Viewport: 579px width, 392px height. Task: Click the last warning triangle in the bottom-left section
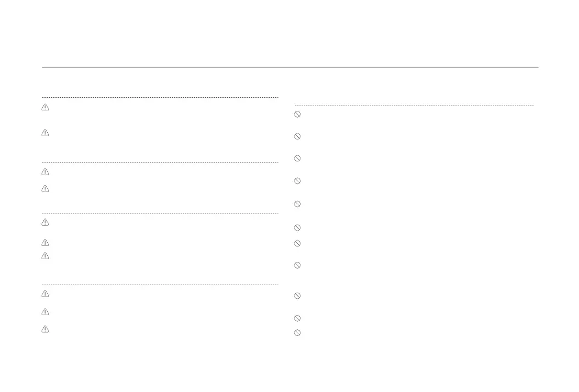coord(46,329)
